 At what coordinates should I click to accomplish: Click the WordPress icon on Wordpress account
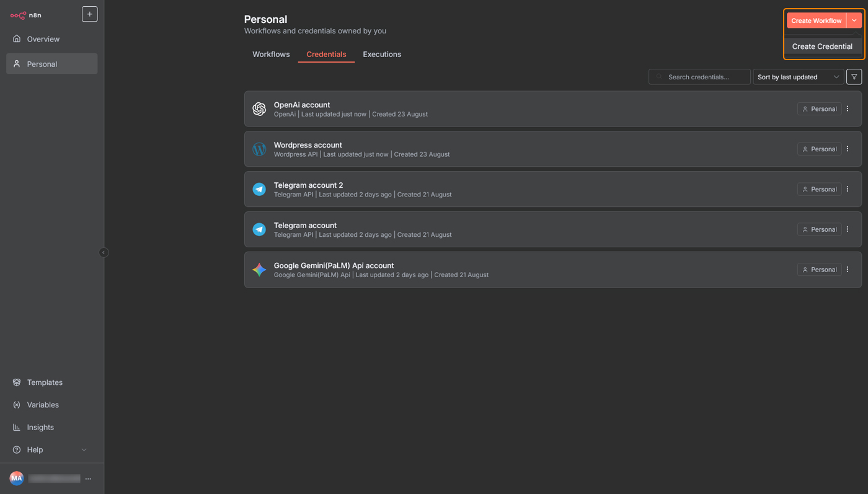click(x=259, y=149)
